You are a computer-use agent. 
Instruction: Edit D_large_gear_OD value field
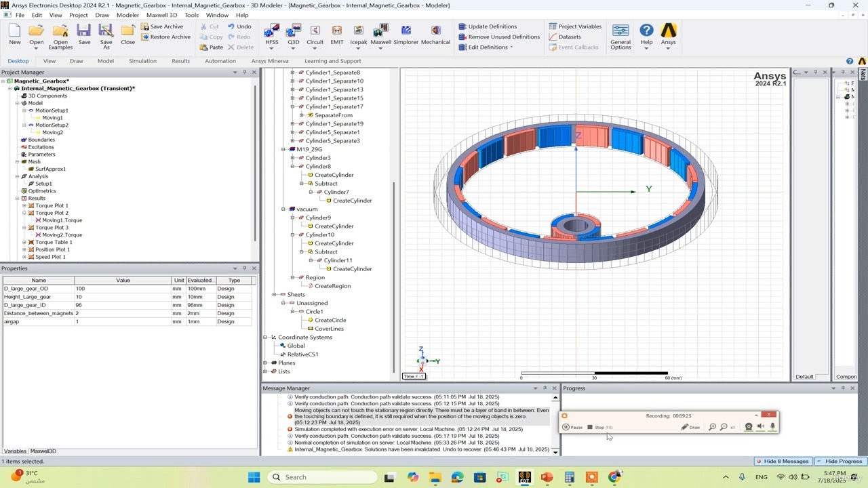tap(123, 289)
